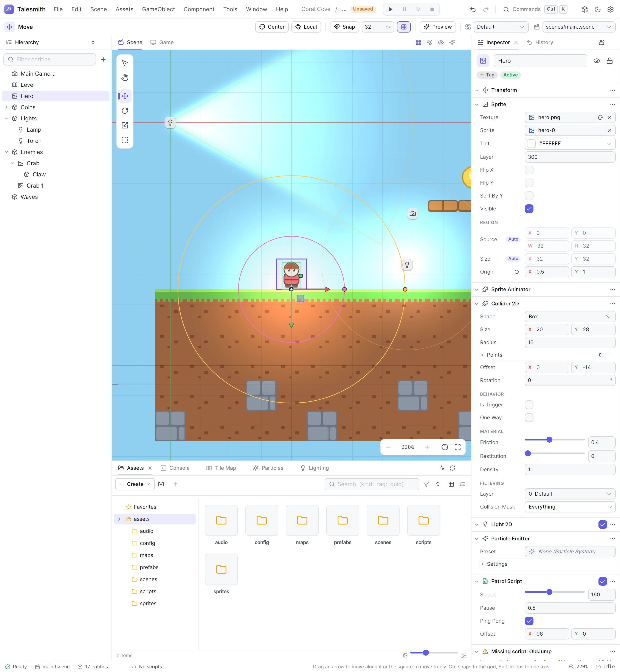Click the assets filter funnel icon
The height and width of the screenshot is (672, 620).
click(426, 484)
